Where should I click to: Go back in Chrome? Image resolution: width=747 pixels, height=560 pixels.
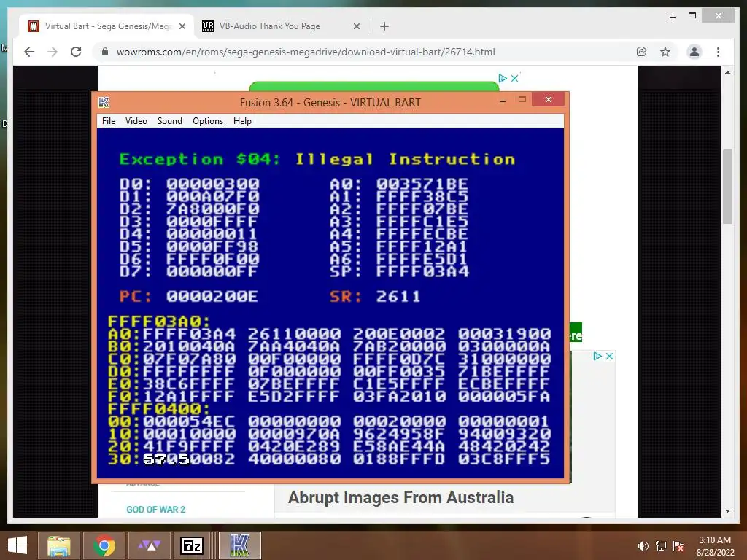[x=29, y=52]
